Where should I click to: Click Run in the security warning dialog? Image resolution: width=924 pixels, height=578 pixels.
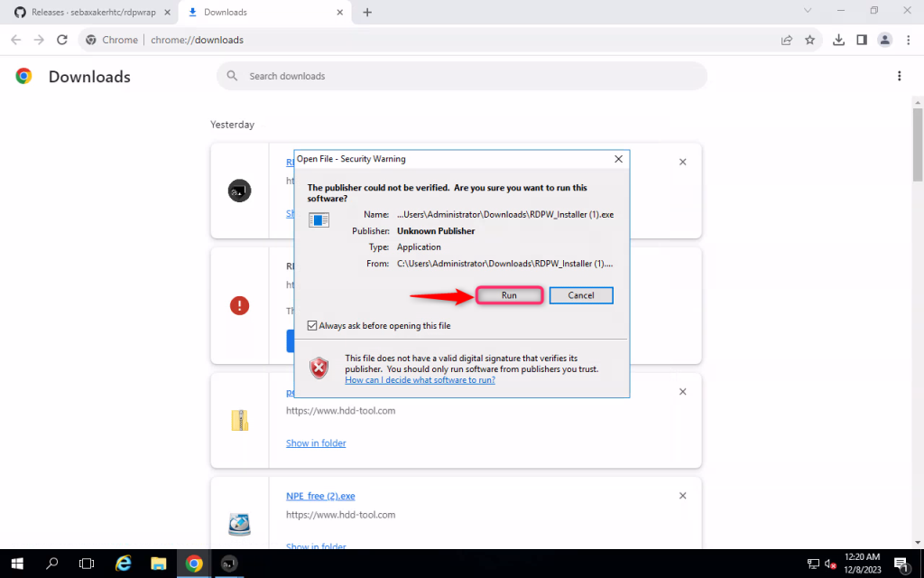pyautogui.click(x=509, y=295)
